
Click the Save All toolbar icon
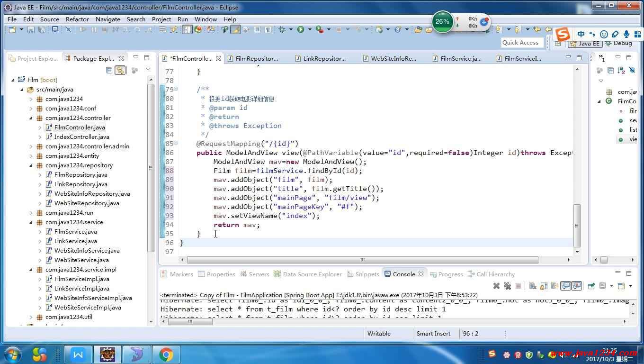(x=42, y=29)
